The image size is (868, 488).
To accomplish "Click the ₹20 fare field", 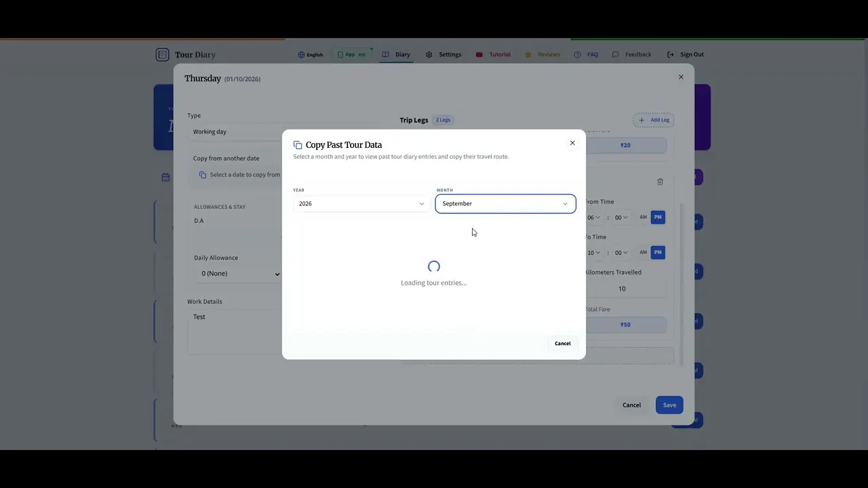I will [x=625, y=145].
